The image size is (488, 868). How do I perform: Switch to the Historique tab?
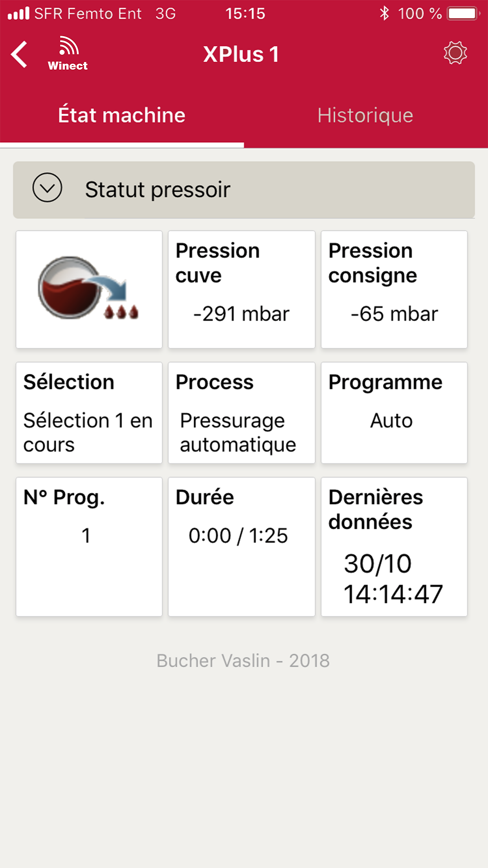pos(365,116)
